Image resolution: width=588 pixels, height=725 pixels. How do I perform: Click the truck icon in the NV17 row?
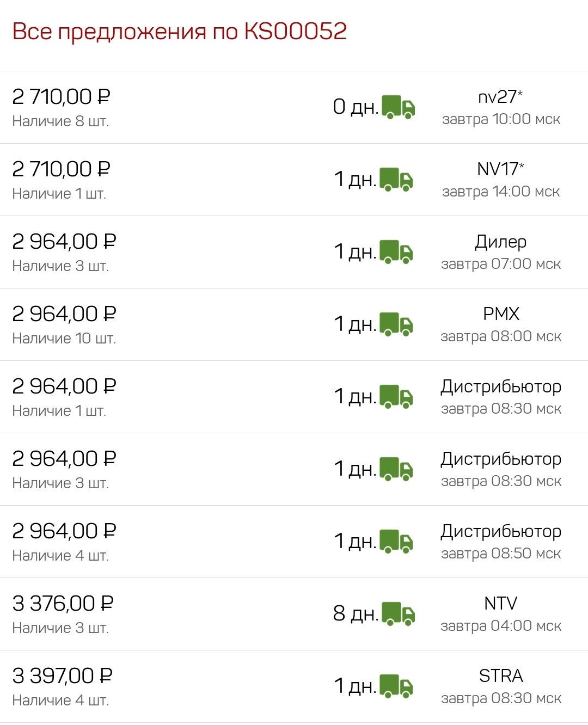coord(396,180)
